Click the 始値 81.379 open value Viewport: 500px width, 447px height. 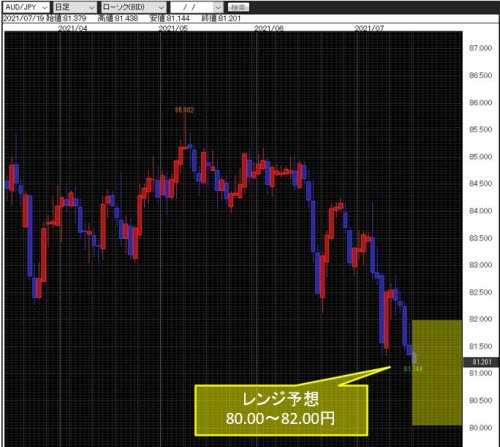point(66,18)
